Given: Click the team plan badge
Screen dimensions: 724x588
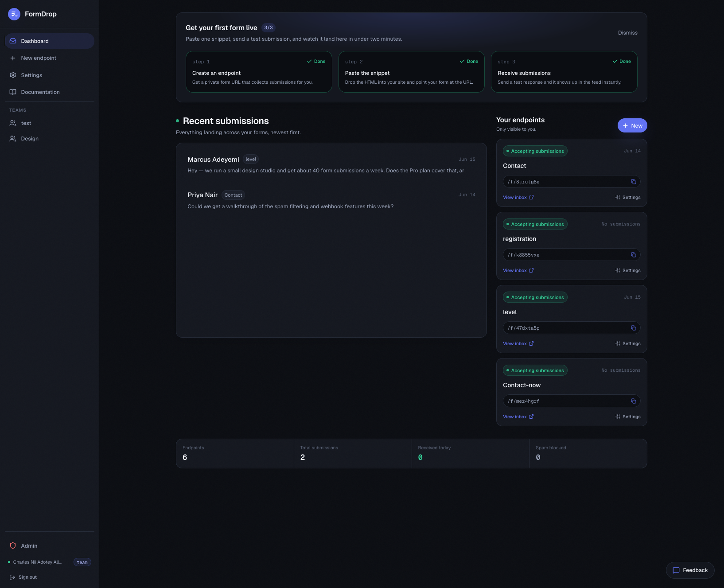Looking at the screenshot, I should coord(82,563).
